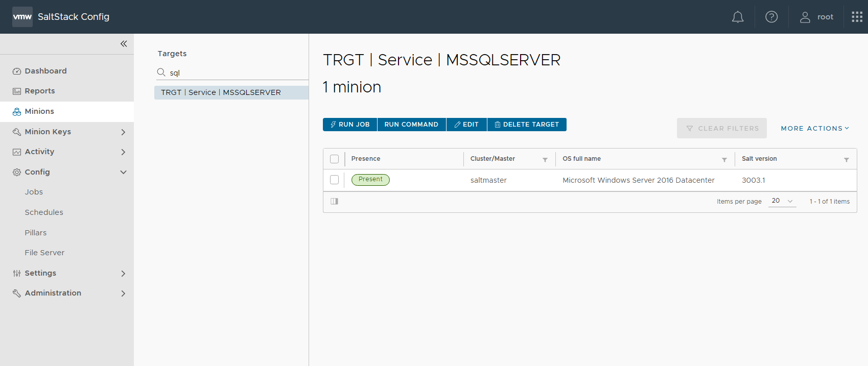Change the items per page dropdown

[x=782, y=201]
